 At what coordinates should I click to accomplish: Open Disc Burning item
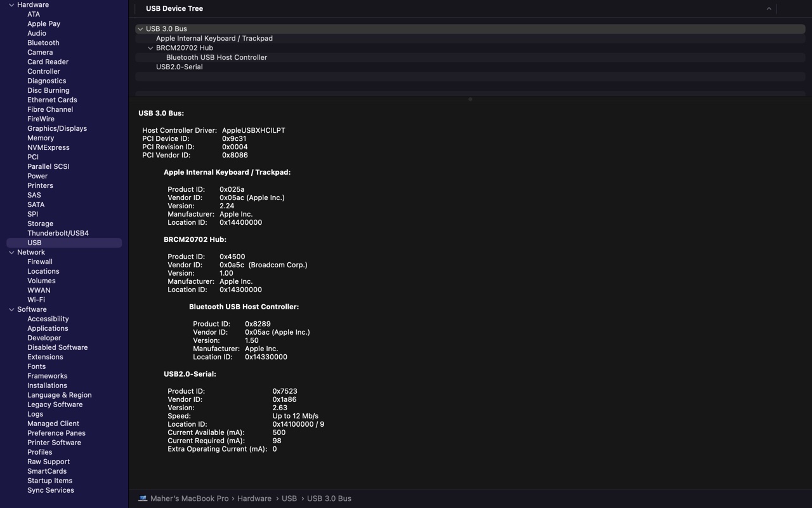48,90
